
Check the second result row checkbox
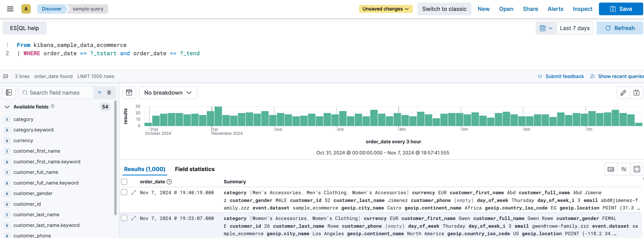[x=124, y=218]
